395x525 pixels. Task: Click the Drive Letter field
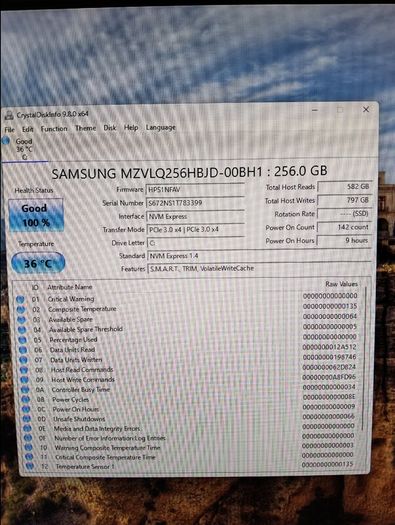195,243
